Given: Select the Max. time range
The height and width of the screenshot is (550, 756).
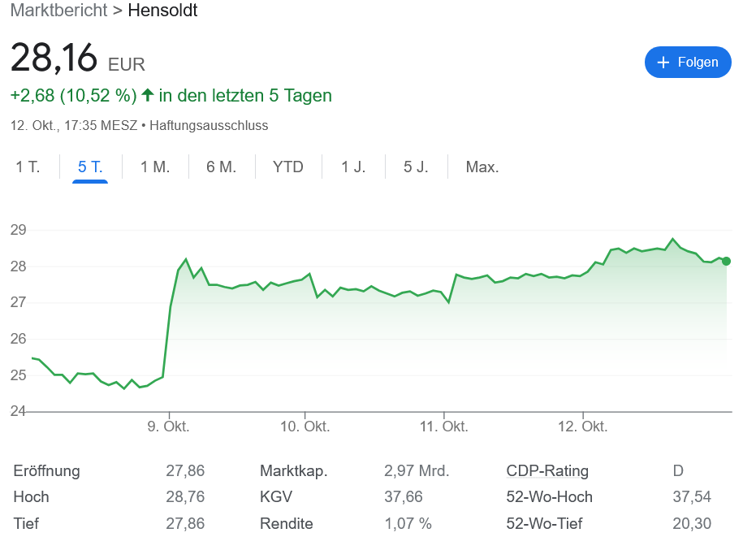Looking at the screenshot, I should click(x=482, y=167).
